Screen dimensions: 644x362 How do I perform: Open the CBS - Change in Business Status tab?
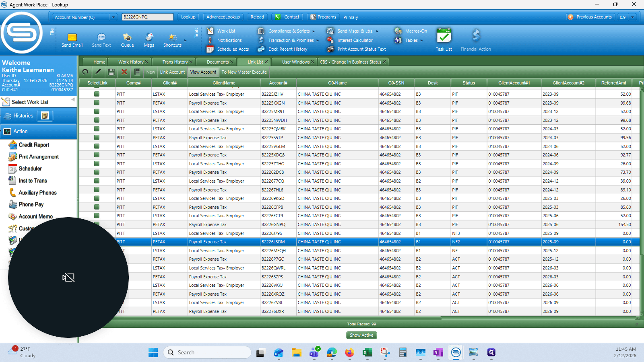(x=353, y=62)
